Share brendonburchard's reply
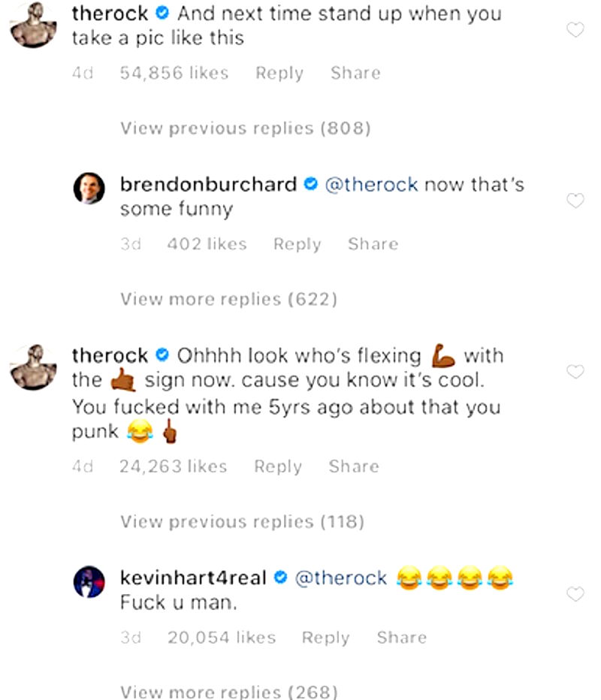The height and width of the screenshot is (700, 601). 373,244
